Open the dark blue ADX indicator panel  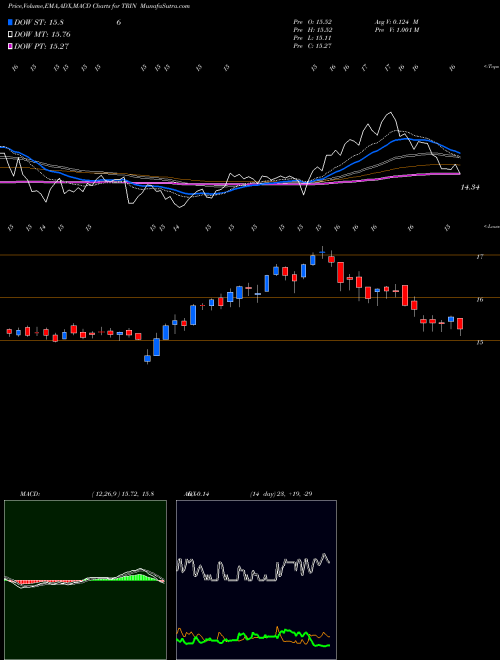pos(256,580)
